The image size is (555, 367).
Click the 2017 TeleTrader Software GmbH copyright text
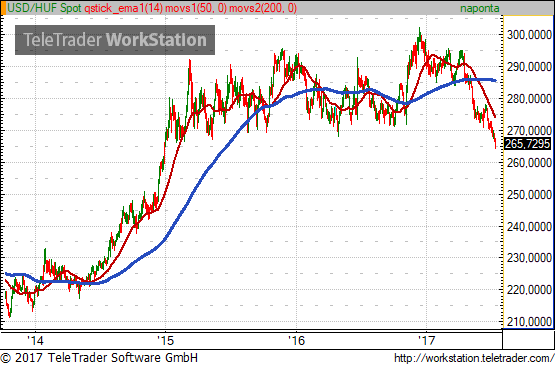[x=99, y=358]
